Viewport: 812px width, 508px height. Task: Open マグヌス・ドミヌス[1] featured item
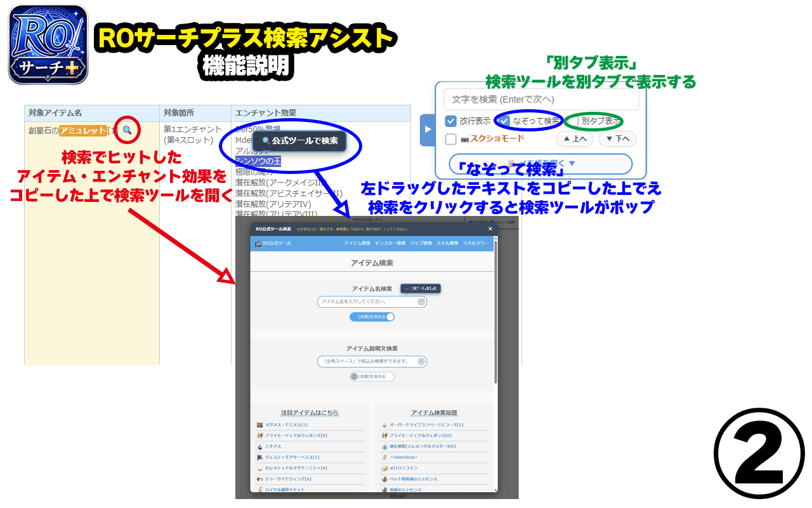pyautogui.click(x=286, y=425)
